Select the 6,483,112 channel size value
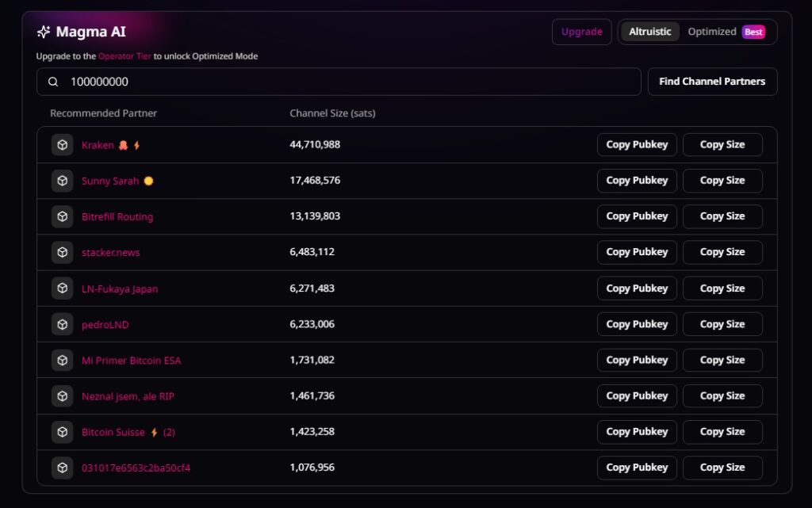The height and width of the screenshot is (508, 812). (312, 251)
